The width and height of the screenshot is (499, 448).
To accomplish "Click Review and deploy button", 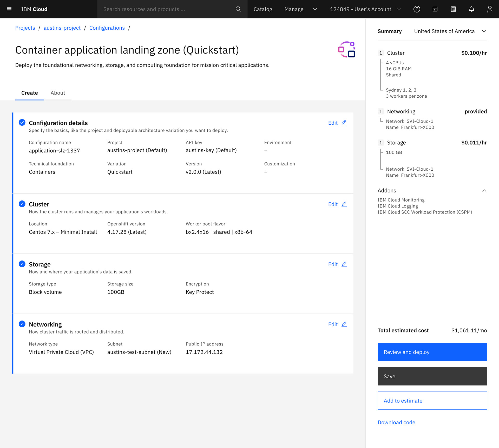I will pos(432,352).
